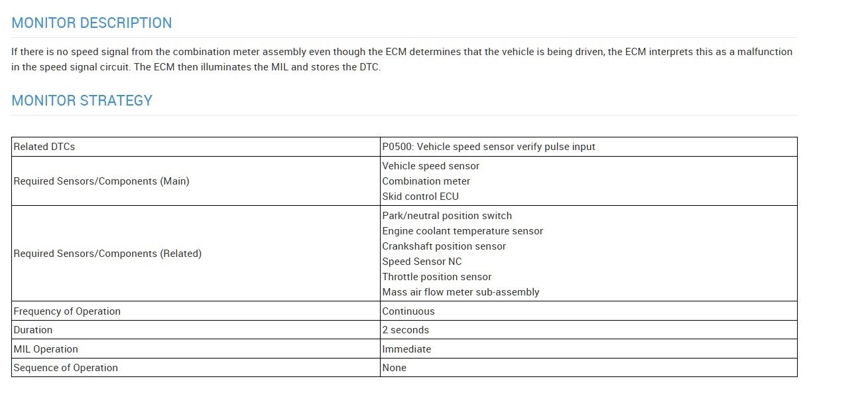This screenshot has width=868, height=401.
Task: Click the Speed Sensor NC entry
Action: [x=422, y=262]
